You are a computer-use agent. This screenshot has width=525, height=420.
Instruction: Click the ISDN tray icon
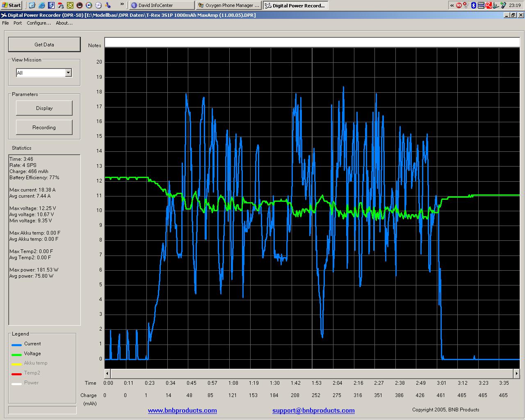pyautogui.click(x=481, y=5)
